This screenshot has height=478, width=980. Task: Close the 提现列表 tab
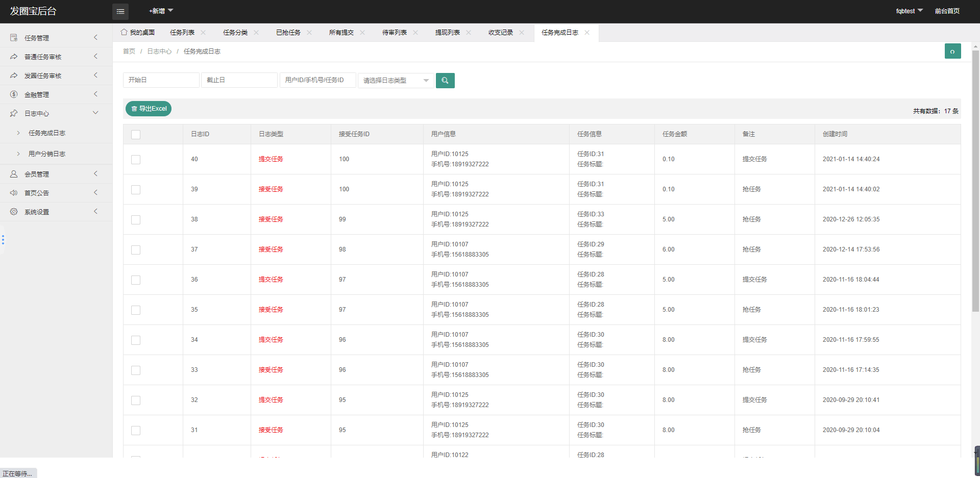pos(469,33)
